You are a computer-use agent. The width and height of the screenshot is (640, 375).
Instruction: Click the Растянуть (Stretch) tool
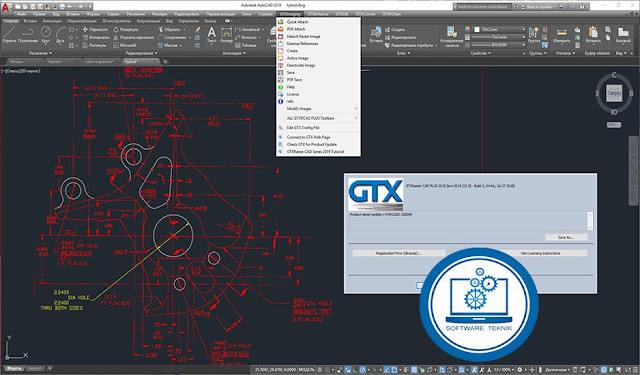tap(95, 45)
